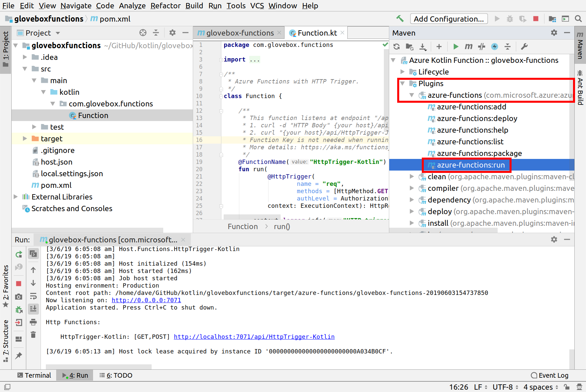Stop the running process in Run panel
Image resolution: width=586 pixels, height=392 pixels.
[x=19, y=284]
